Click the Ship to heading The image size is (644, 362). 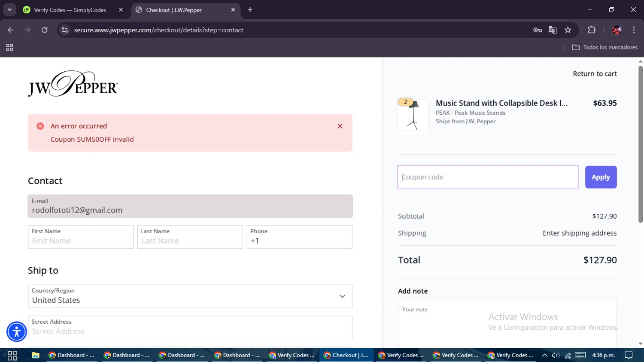(43, 271)
